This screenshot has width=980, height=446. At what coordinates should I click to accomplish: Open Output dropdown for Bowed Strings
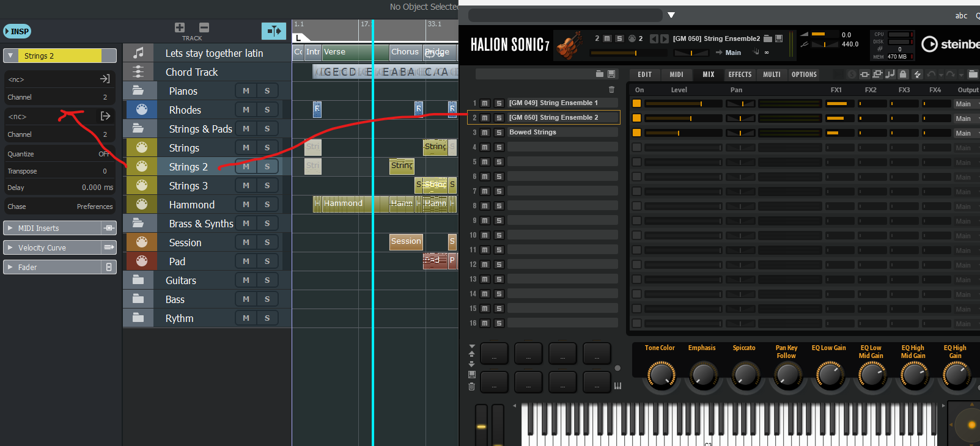[x=967, y=133]
